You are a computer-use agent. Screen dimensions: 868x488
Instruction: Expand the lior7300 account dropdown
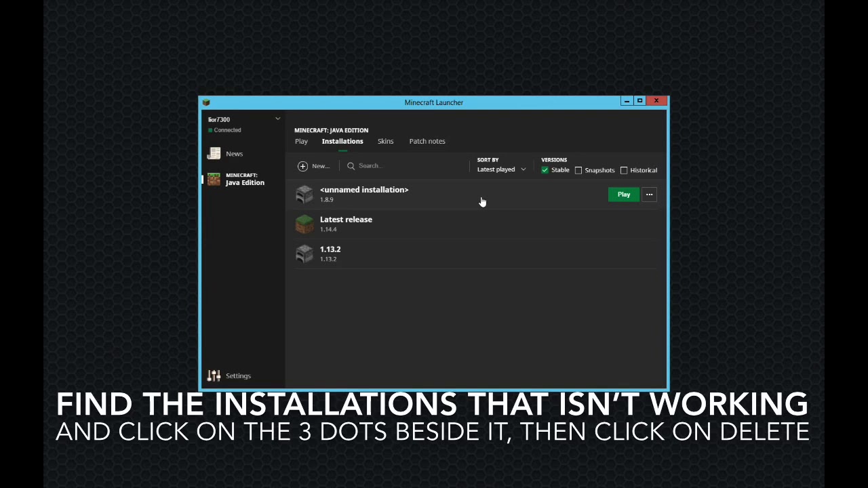(x=277, y=119)
